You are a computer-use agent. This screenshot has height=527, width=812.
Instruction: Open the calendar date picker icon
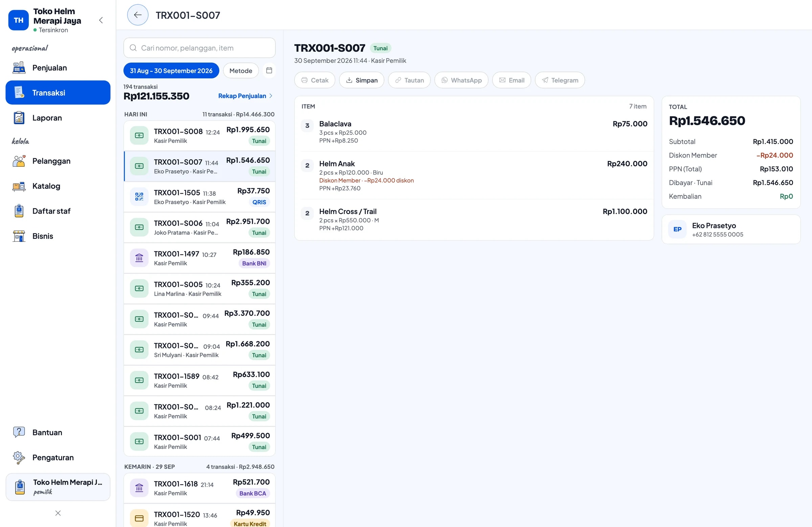coord(269,71)
